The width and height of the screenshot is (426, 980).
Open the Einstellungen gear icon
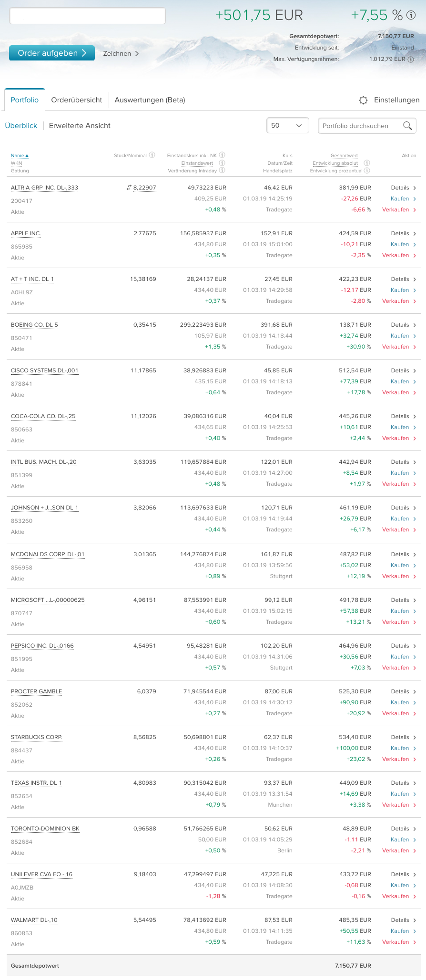[363, 100]
